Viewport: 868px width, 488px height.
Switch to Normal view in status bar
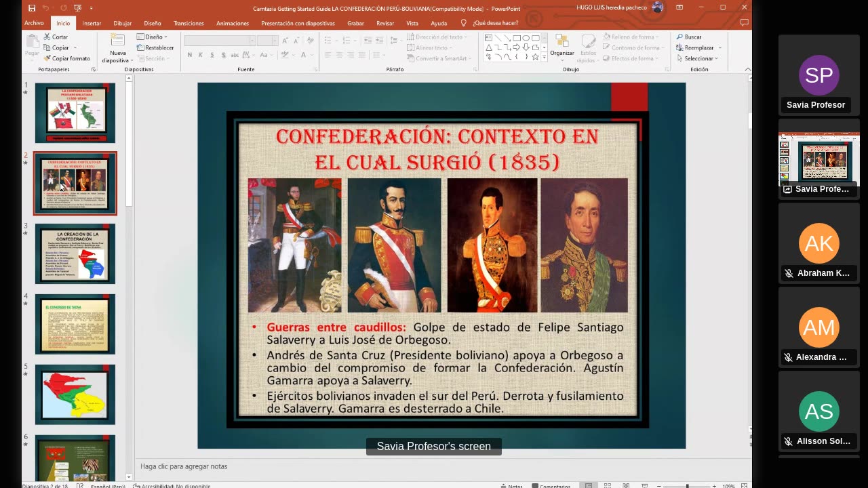(x=589, y=485)
